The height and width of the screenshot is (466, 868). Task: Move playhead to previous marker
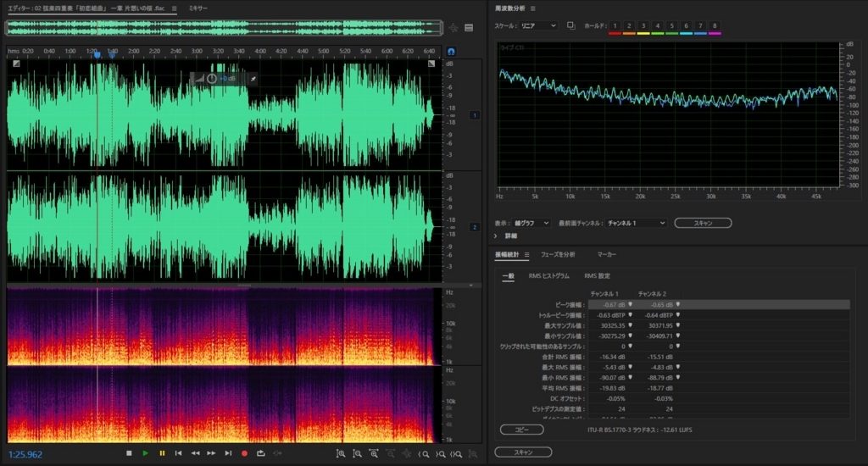coord(178,453)
